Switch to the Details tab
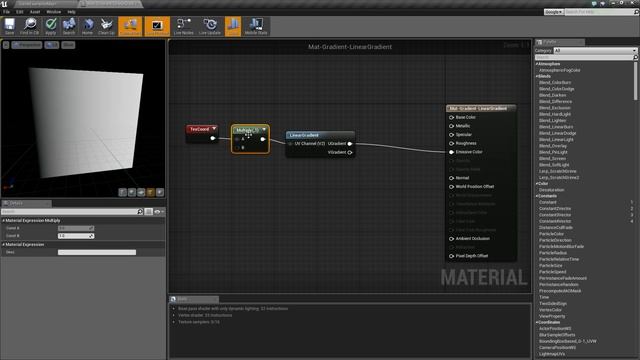Image resolution: width=640 pixels, height=360 pixels. (x=26, y=203)
